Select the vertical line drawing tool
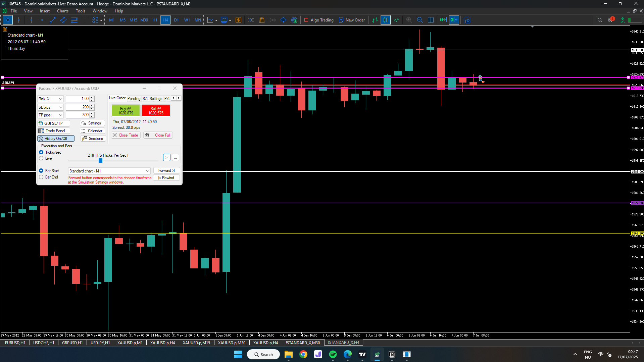 click(31, 20)
